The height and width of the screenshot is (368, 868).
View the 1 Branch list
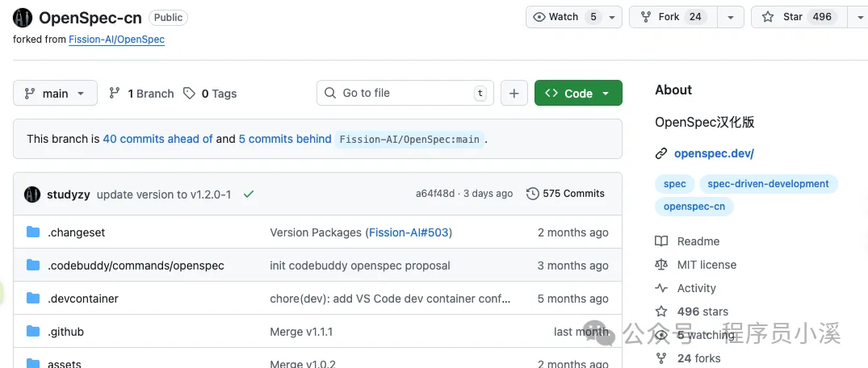(x=142, y=94)
